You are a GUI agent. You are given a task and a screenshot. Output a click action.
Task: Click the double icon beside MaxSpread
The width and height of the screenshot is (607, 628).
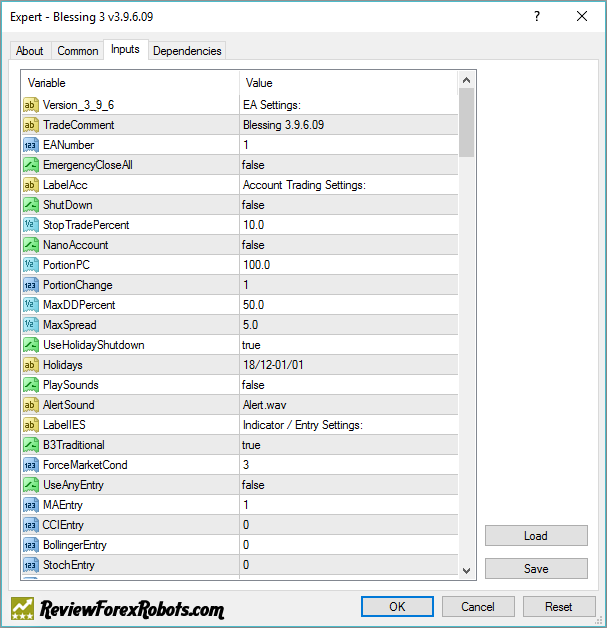[x=31, y=325]
